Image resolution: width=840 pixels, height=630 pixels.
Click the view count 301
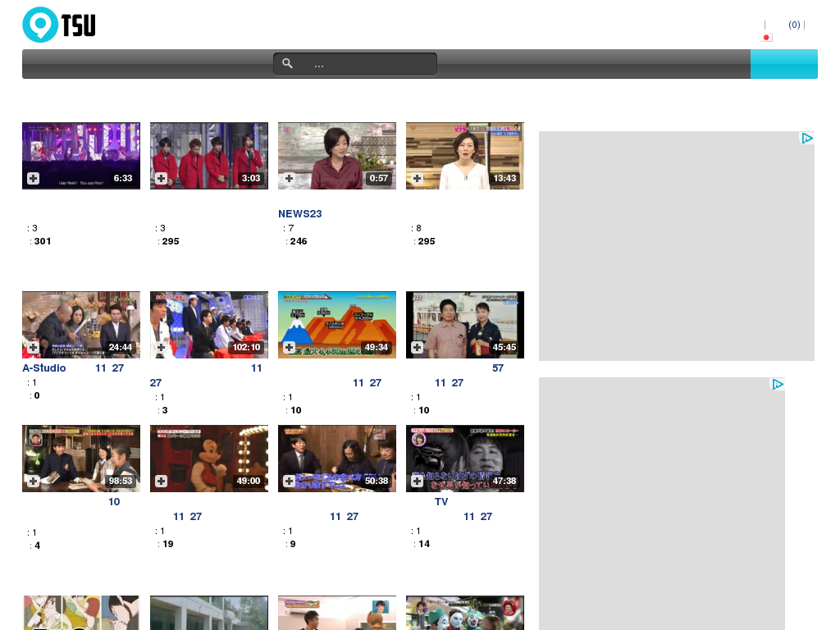tap(43, 242)
